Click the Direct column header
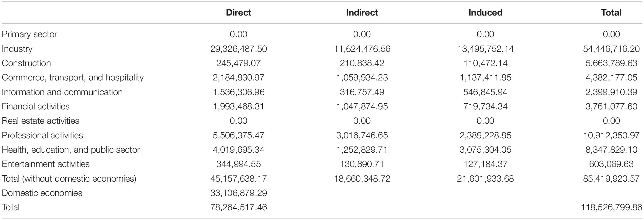 click(x=238, y=12)
